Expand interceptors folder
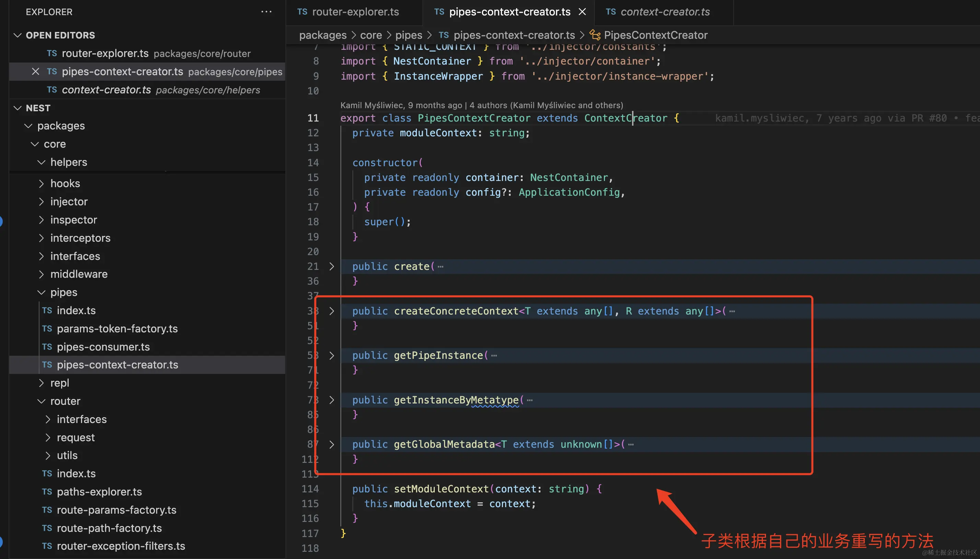 pyautogui.click(x=41, y=238)
